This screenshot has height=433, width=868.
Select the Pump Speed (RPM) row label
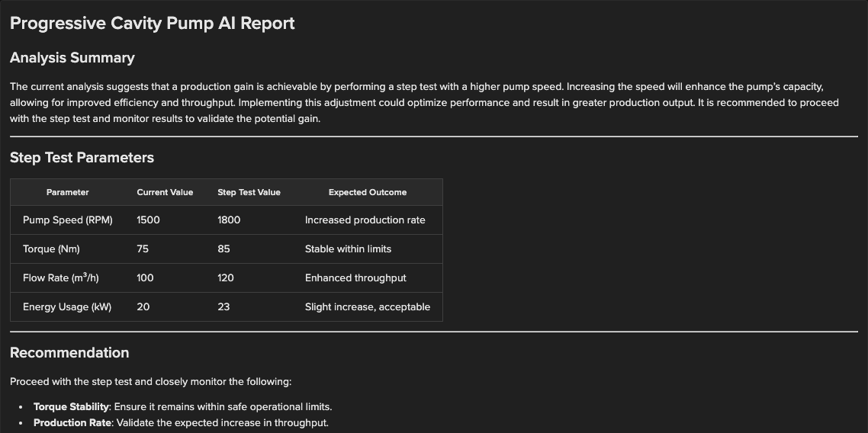(68, 220)
